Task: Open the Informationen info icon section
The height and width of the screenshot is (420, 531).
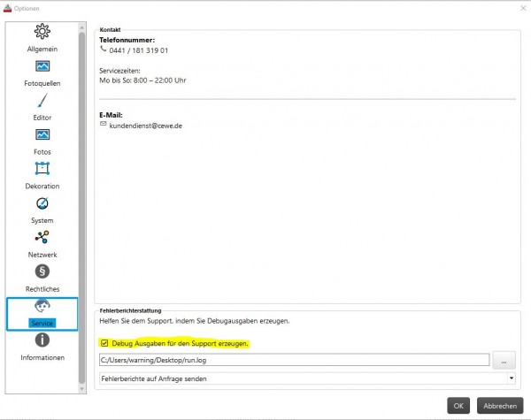Action: point(42,340)
